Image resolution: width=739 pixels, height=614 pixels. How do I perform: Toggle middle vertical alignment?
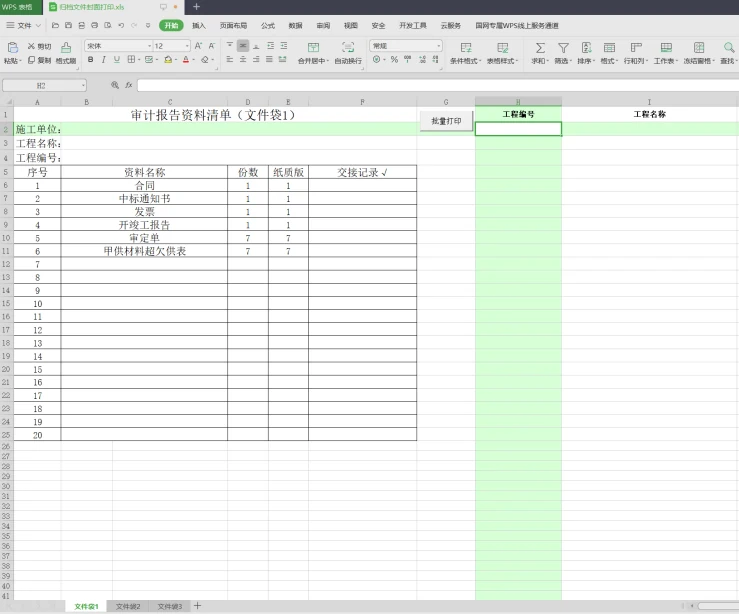[x=243, y=46]
